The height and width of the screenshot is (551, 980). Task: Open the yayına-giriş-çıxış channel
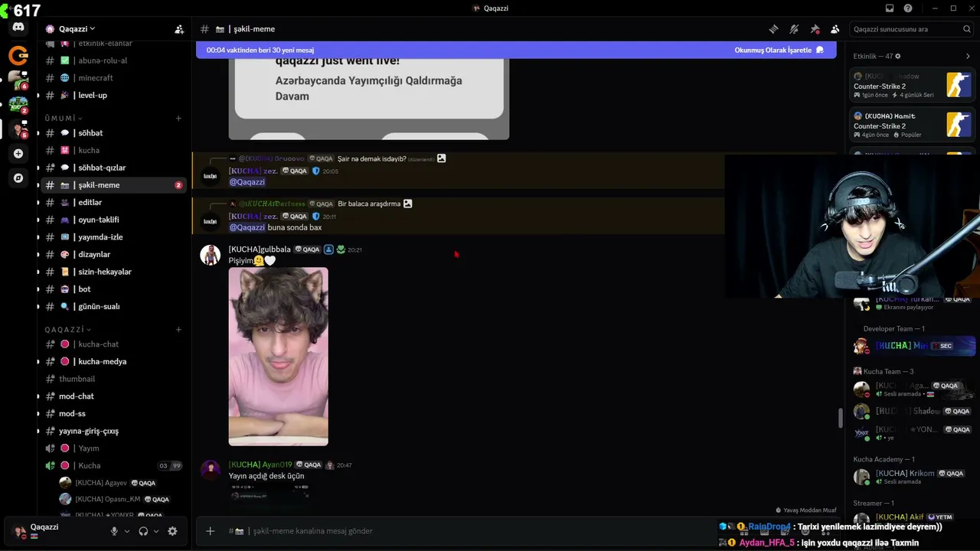tap(113, 431)
